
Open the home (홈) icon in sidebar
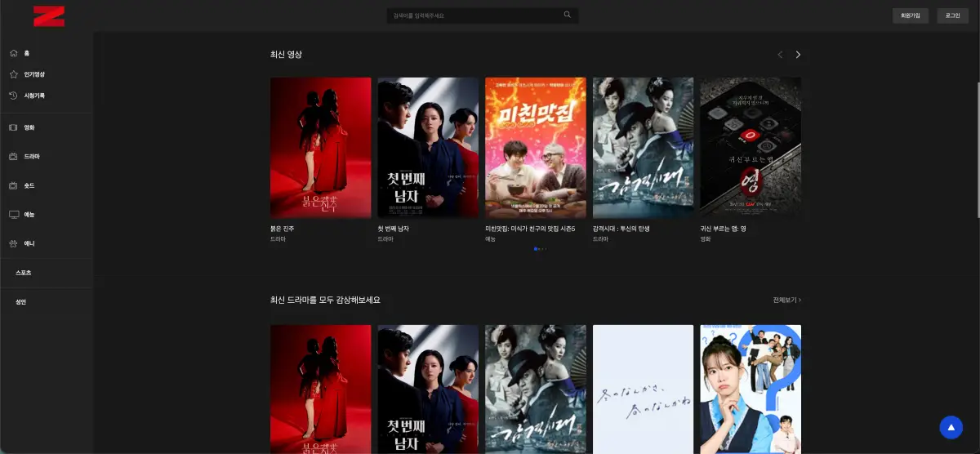pos(14,53)
